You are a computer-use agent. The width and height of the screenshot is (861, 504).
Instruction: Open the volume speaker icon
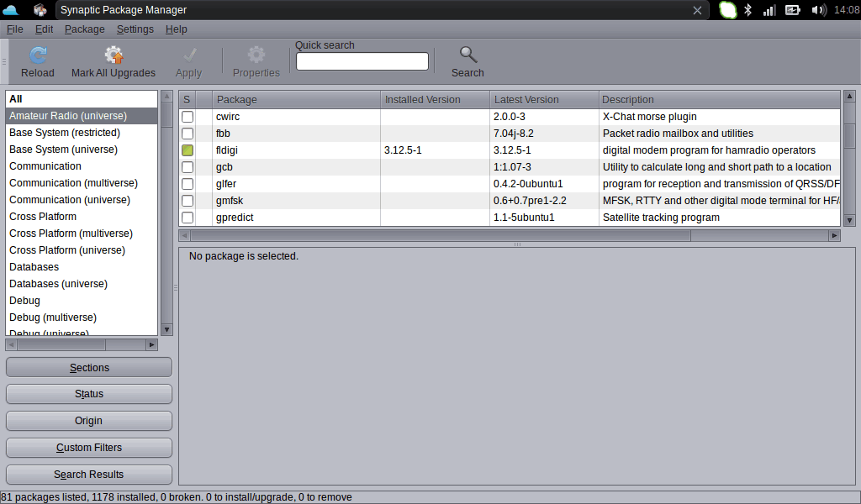[x=817, y=10]
